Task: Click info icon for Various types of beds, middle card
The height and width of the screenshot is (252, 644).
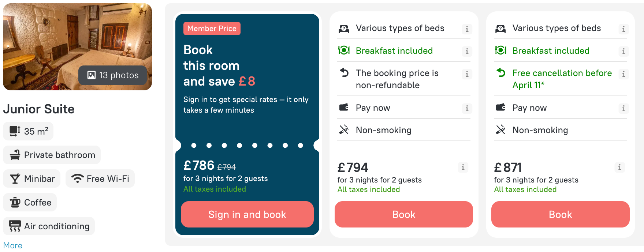Action: point(467,29)
